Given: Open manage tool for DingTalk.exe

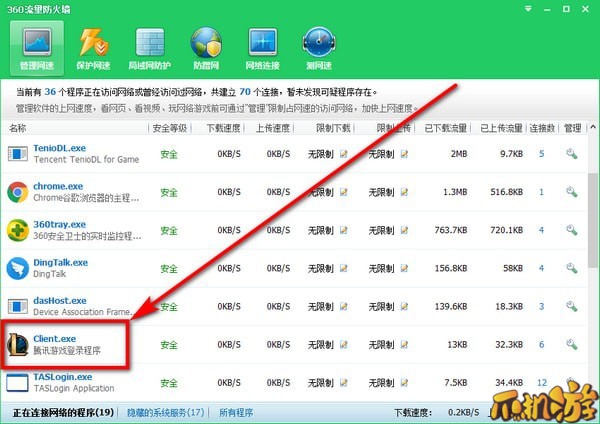Looking at the screenshot, I should [572, 269].
